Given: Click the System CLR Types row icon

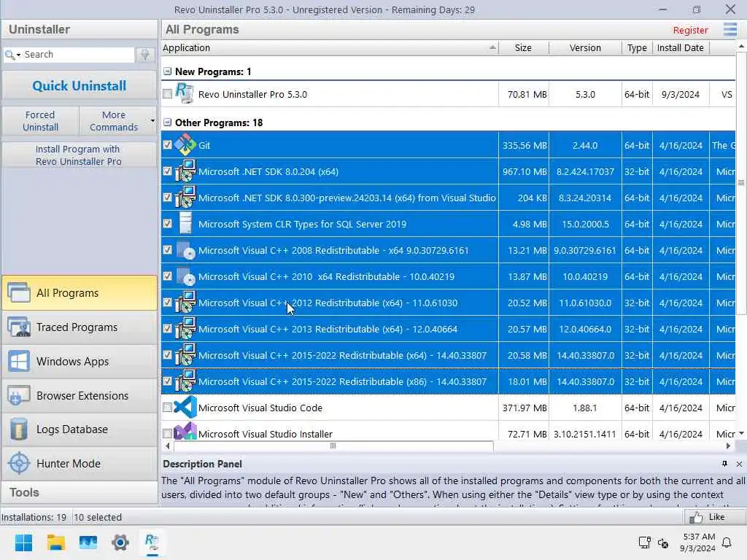Looking at the screenshot, I should click(185, 223).
